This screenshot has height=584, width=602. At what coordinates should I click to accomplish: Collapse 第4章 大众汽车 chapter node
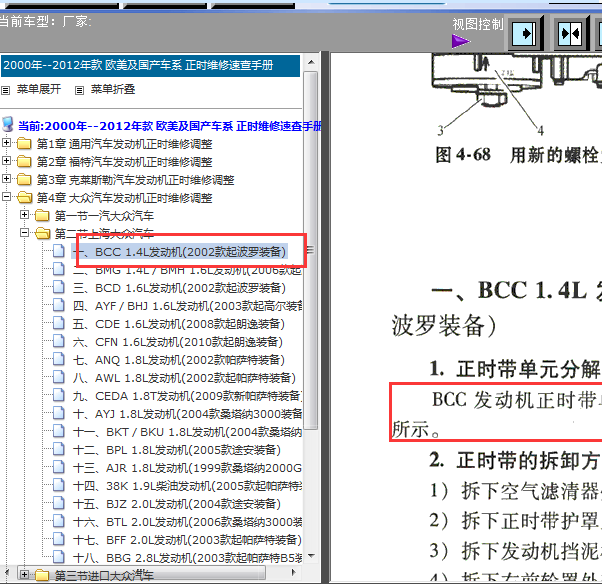(6, 197)
